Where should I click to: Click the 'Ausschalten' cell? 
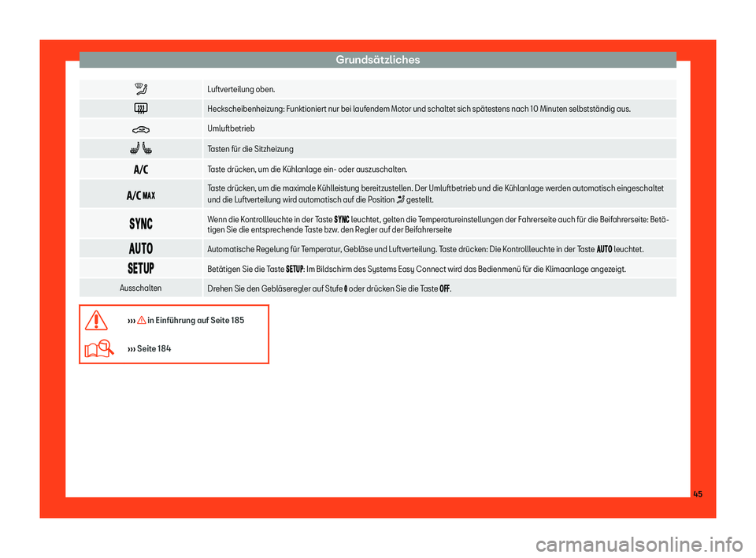click(x=141, y=288)
